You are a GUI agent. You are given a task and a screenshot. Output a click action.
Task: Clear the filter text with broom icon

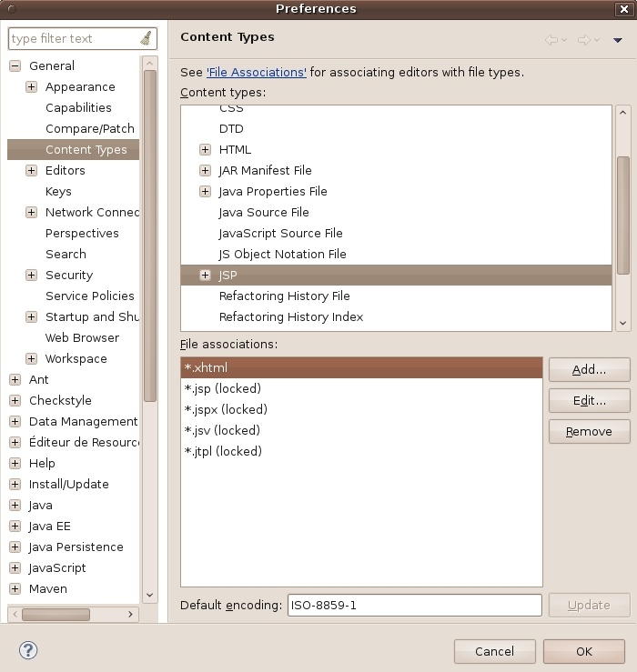tap(146, 38)
